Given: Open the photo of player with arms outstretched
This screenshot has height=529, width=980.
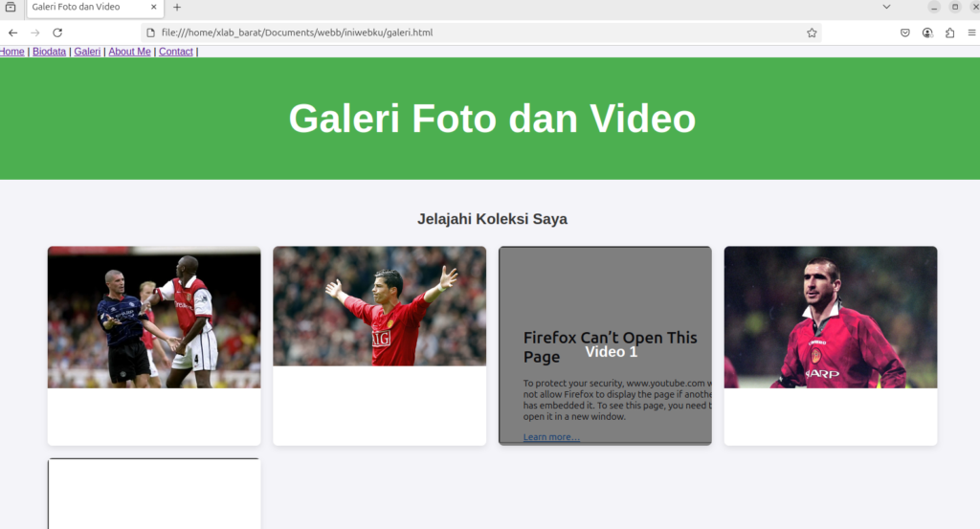Looking at the screenshot, I should pos(379,306).
